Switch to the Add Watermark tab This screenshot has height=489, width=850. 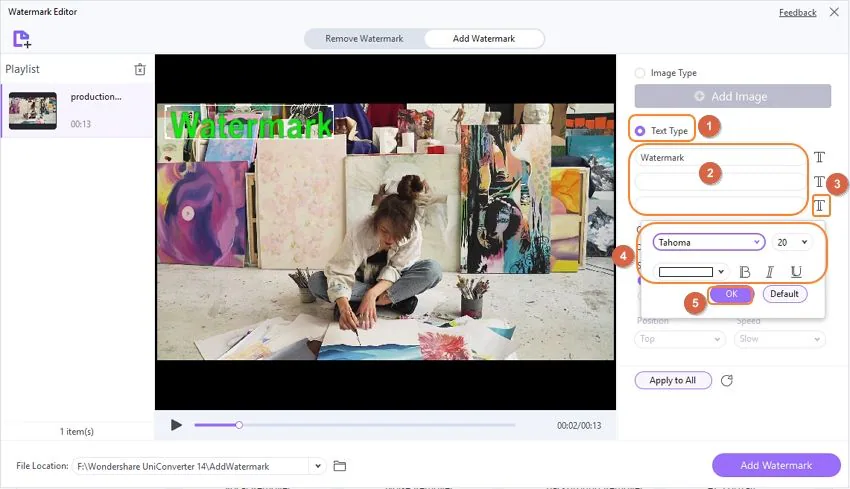[x=484, y=38]
